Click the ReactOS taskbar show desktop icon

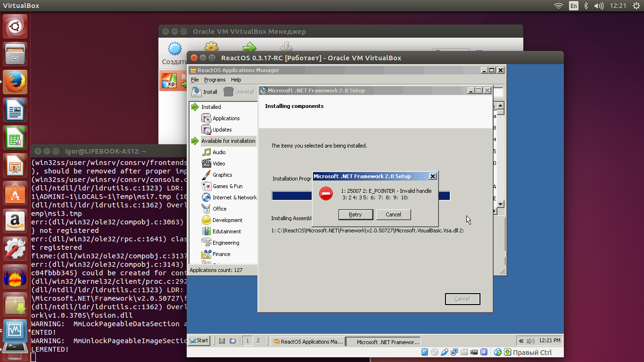pos(222,341)
